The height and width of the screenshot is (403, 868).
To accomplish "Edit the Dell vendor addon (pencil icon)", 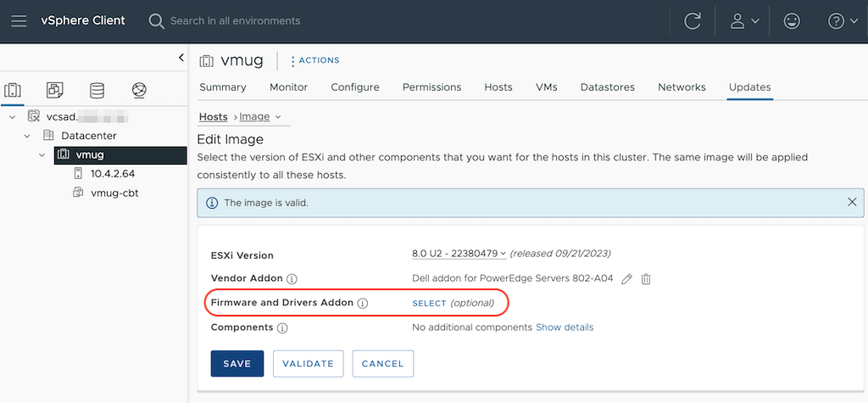I will click(x=626, y=279).
